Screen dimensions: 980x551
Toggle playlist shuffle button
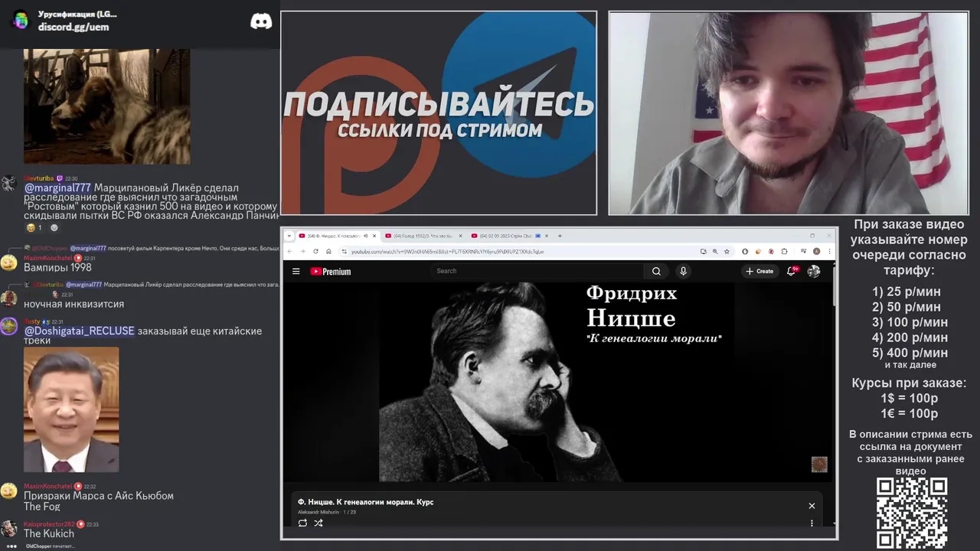click(x=318, y=523)
